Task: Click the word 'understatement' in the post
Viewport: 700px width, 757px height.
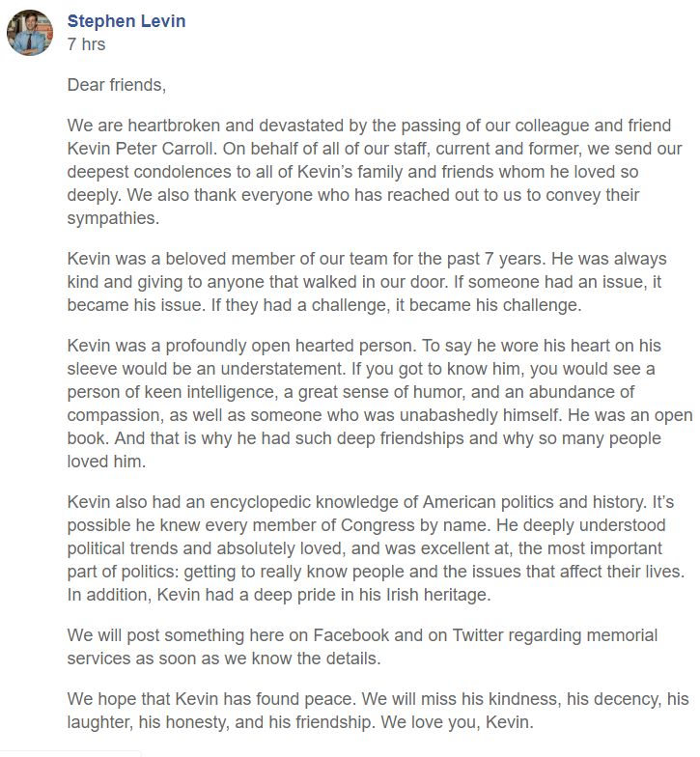Action: 282,369
